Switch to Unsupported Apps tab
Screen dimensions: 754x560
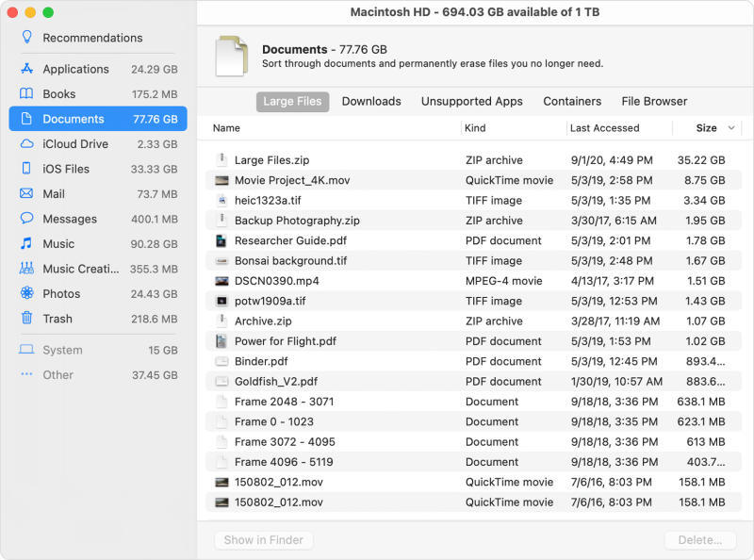click(471, 102)
